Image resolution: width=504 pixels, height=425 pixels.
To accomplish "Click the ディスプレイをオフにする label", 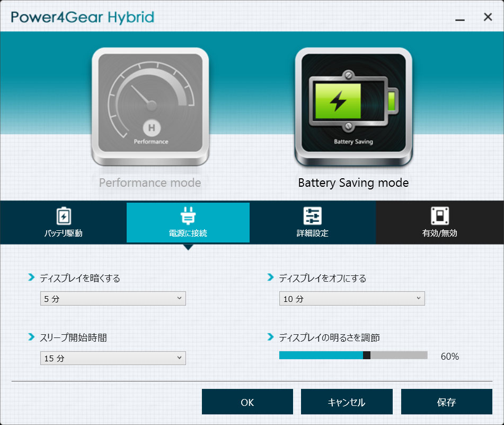I will pyautogui.click(x=322, y=278).
